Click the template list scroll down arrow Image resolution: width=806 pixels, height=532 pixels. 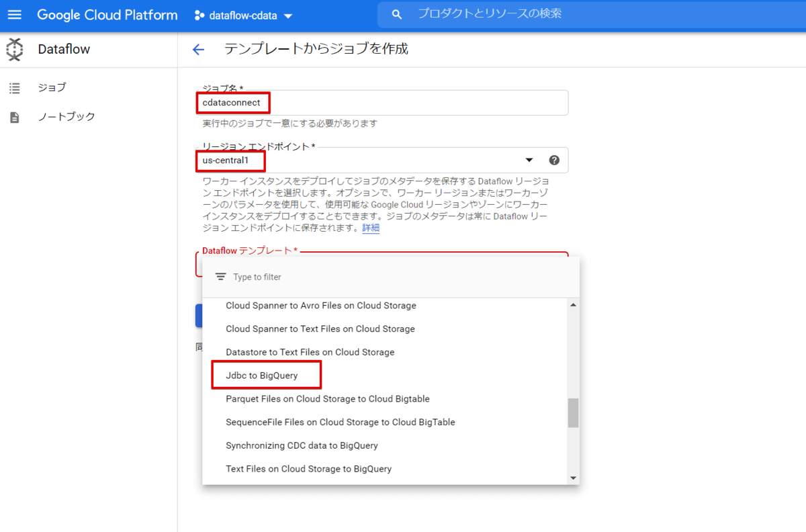pyautogui.click(x=573, y=478)
